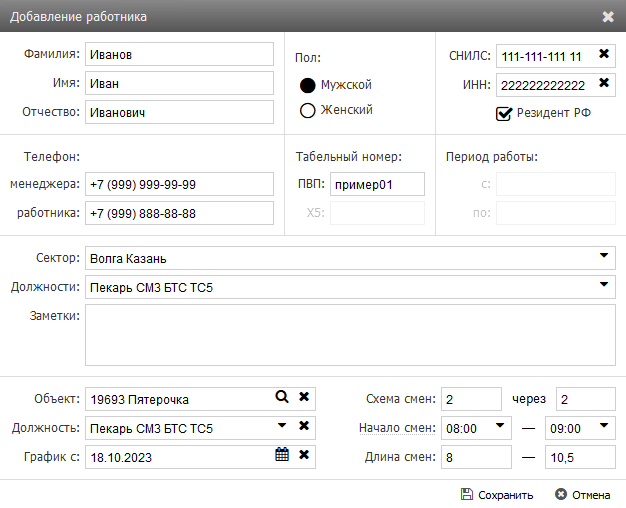
Task: Clear the Объект field value
Action: point(304,398)
